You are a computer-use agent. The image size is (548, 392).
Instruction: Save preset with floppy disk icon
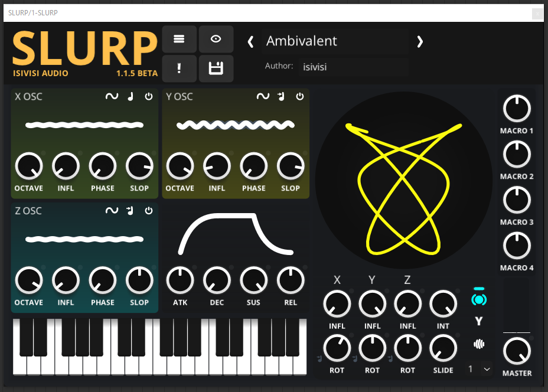pyautogui.click(x=216, y=68)
